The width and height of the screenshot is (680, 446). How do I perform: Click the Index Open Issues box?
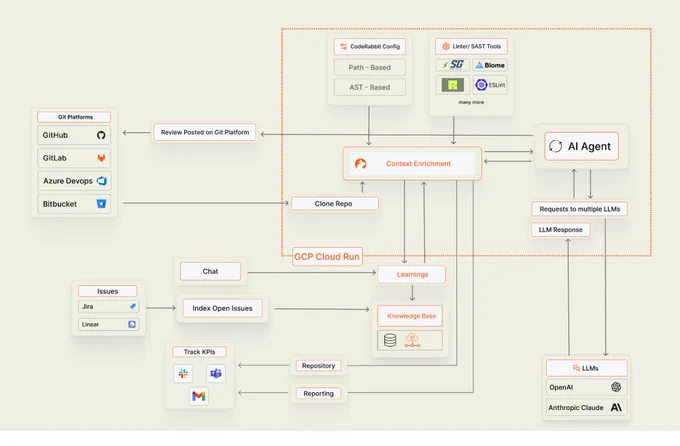[x=222, y=308]
